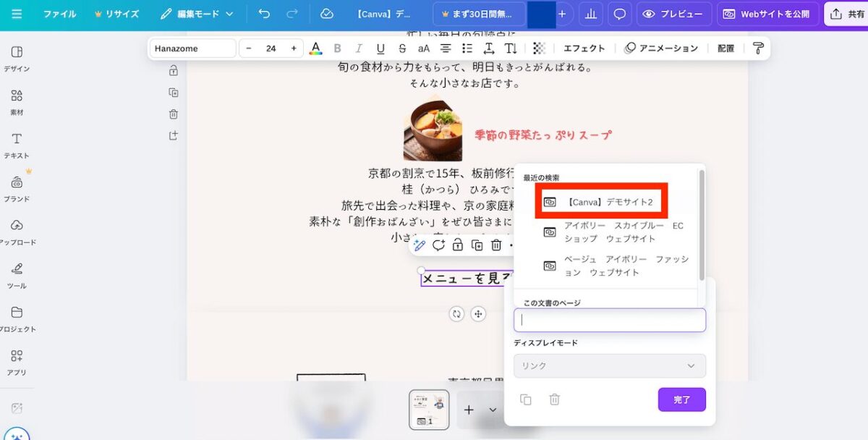Click the transparency checkerboard icon
Viewport: 868px width, 440px height.
click(x=539, y=48)
